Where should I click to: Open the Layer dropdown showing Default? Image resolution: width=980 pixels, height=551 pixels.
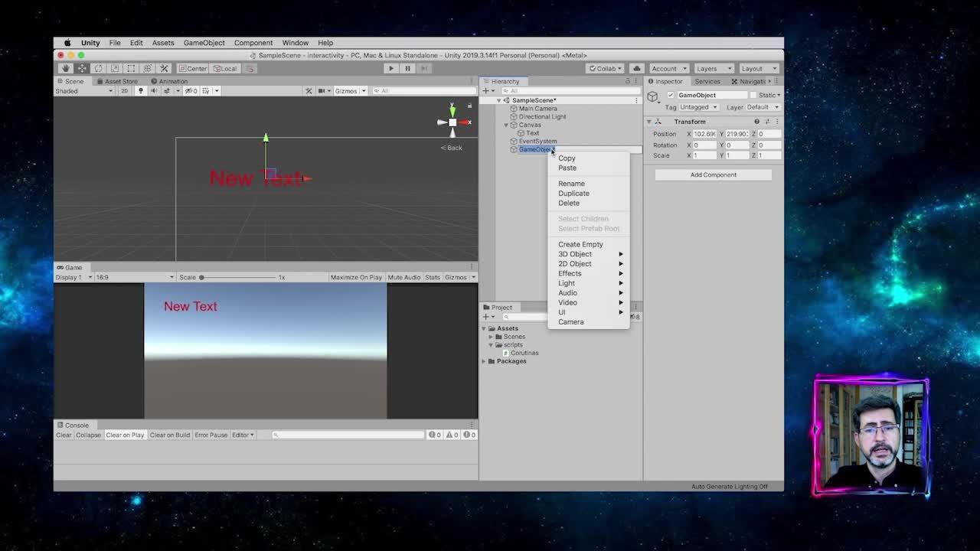pos(762,107)
